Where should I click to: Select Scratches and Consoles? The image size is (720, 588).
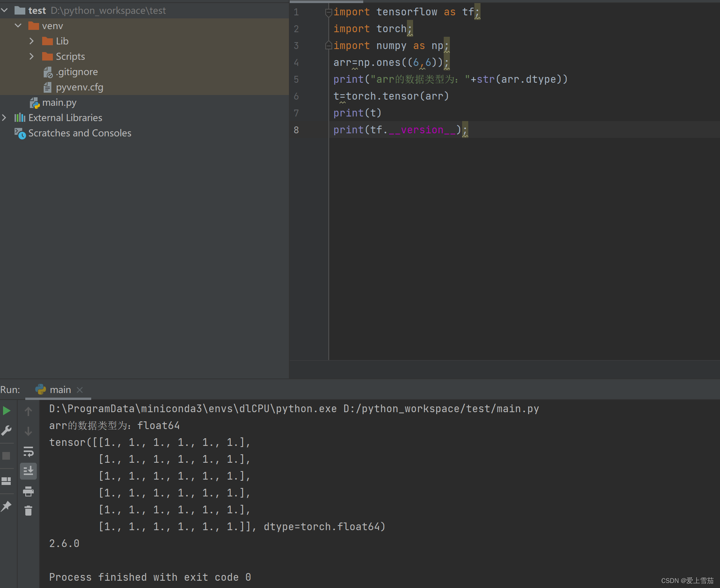click(x=80, y=133)
